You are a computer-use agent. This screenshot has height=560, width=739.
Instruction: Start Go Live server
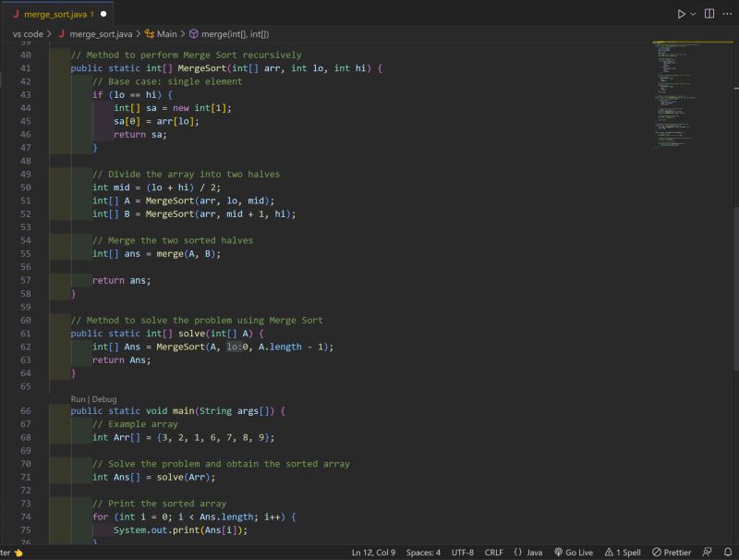[x=574, y=553]
